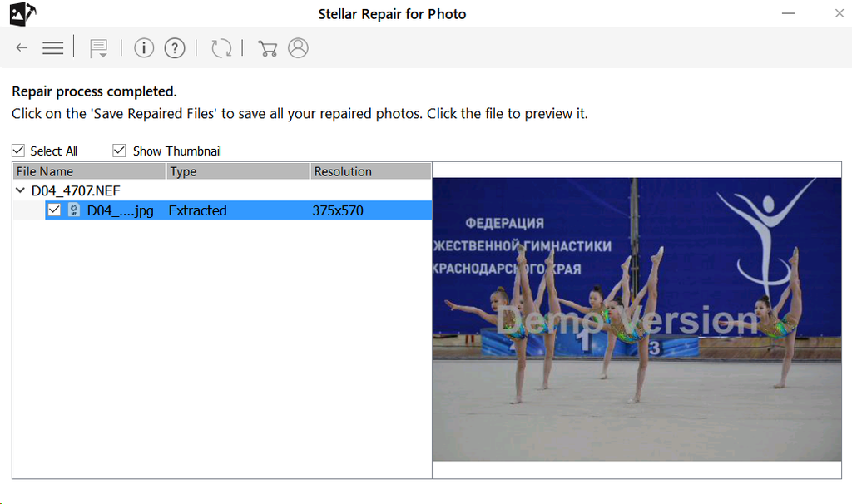Screen dimensions: 852x504
Task: Collapse the D04_4707.NEF tree node
Action: 21,191
